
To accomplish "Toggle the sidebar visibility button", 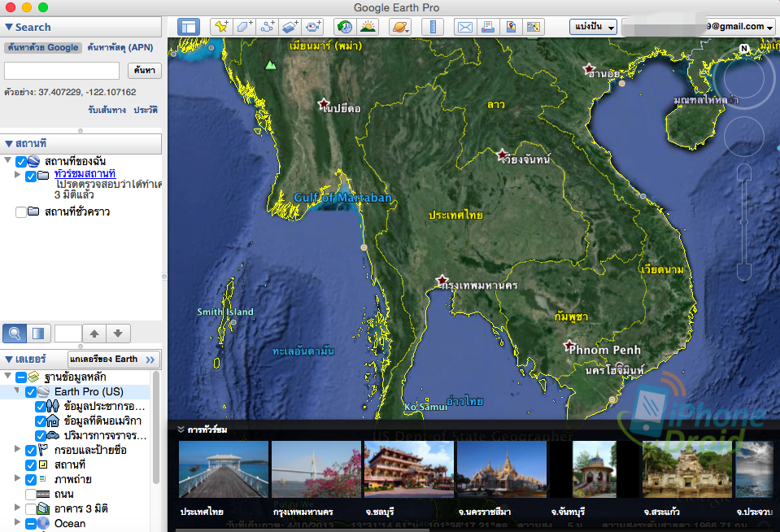I will point(189,27).
